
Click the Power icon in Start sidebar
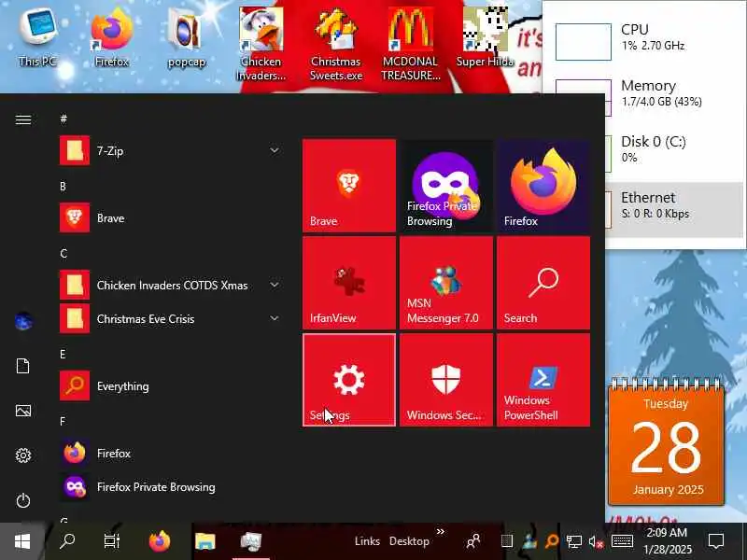coord(22,500)
